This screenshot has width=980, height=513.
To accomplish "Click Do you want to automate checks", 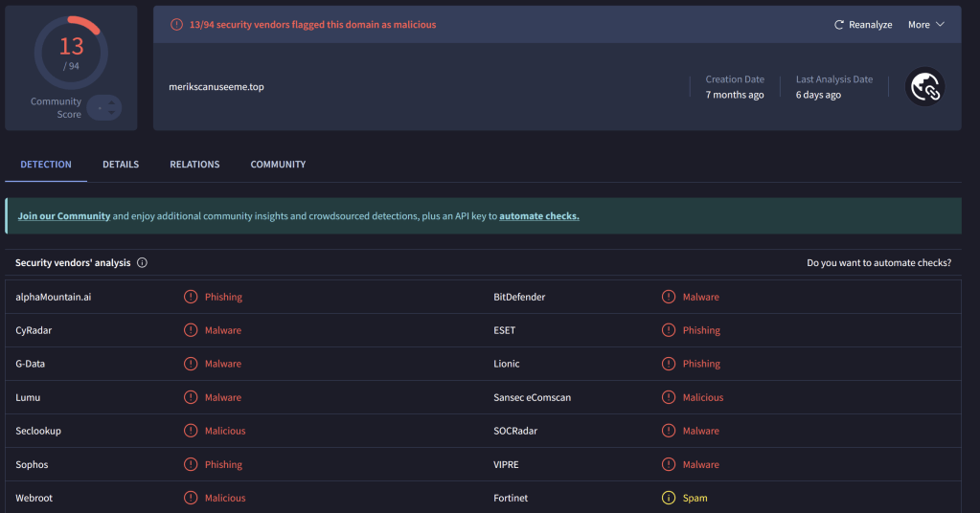I will pyautogui.click(x=878, y=262).
